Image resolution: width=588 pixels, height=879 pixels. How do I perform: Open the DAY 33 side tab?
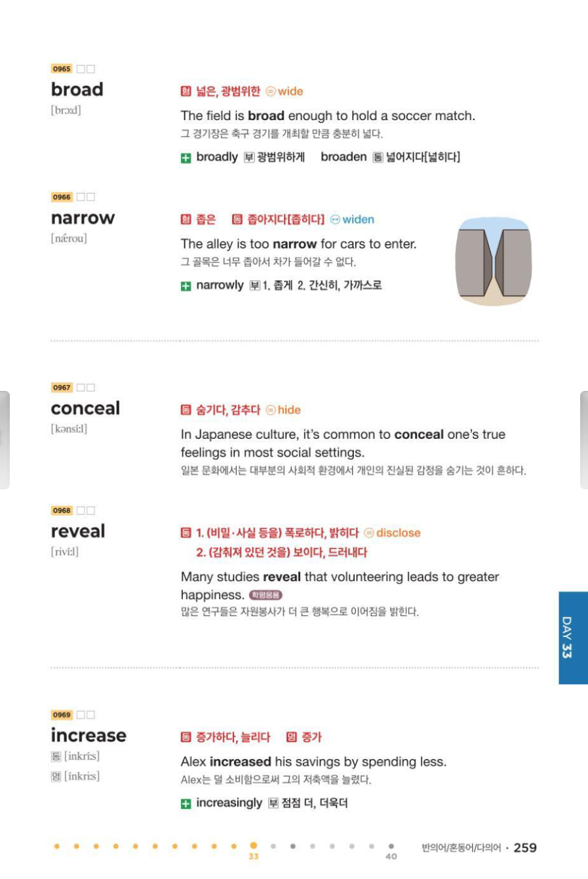[x=573, y=638]
